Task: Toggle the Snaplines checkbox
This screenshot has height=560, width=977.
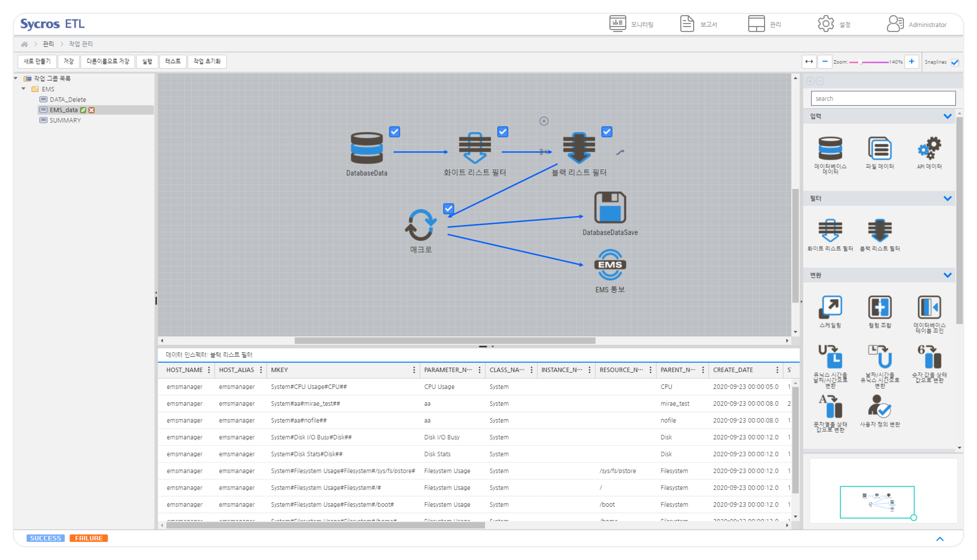Action: 955,62
